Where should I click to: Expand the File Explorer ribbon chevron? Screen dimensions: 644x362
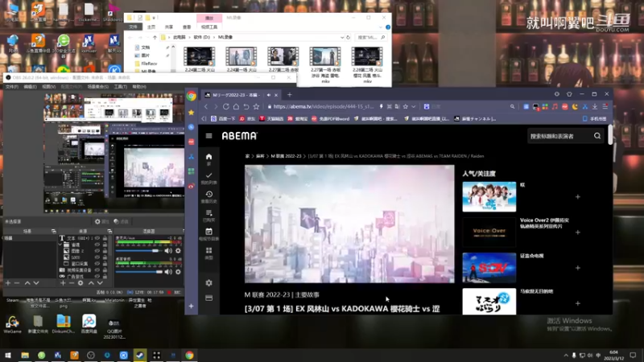tap(380, 27)
